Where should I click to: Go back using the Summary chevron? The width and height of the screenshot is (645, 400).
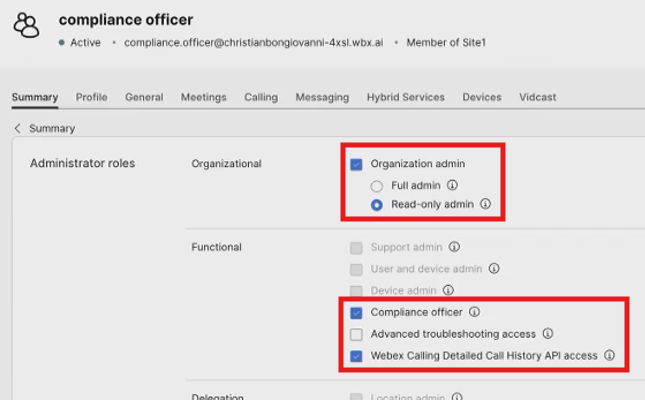coord(18,128)
